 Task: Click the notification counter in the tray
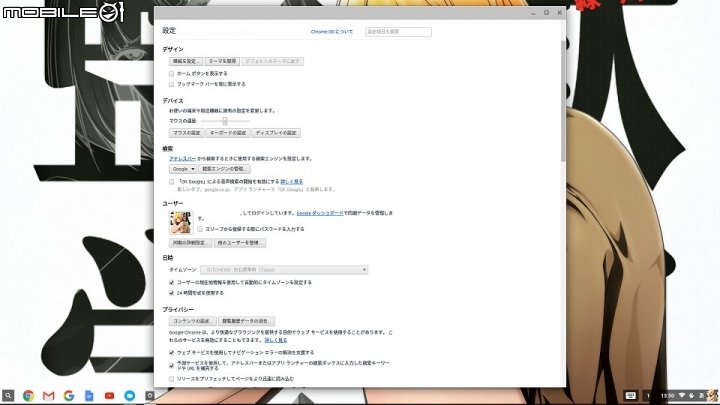point(648,395)
